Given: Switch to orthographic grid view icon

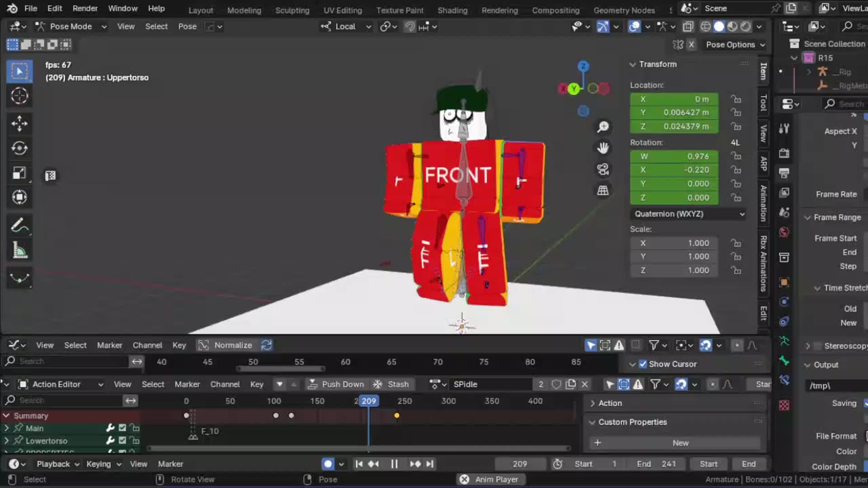Looking at the screenshot, I should click(x=603, y=191).
